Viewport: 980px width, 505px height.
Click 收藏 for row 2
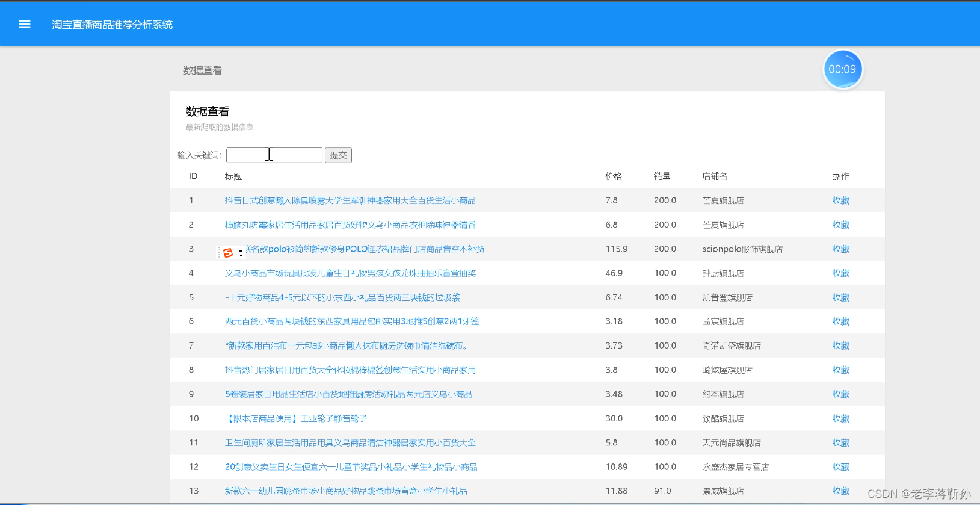840,225
